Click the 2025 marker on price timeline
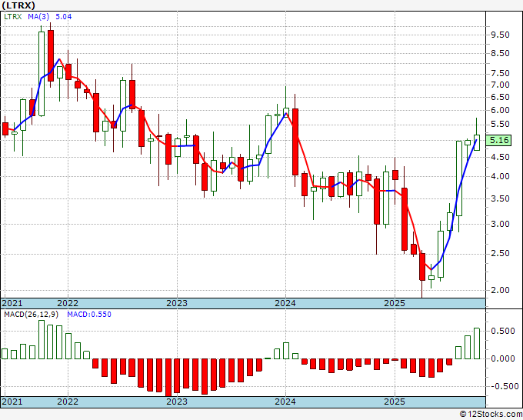The image size is (523, 420). tap(395, 303)
